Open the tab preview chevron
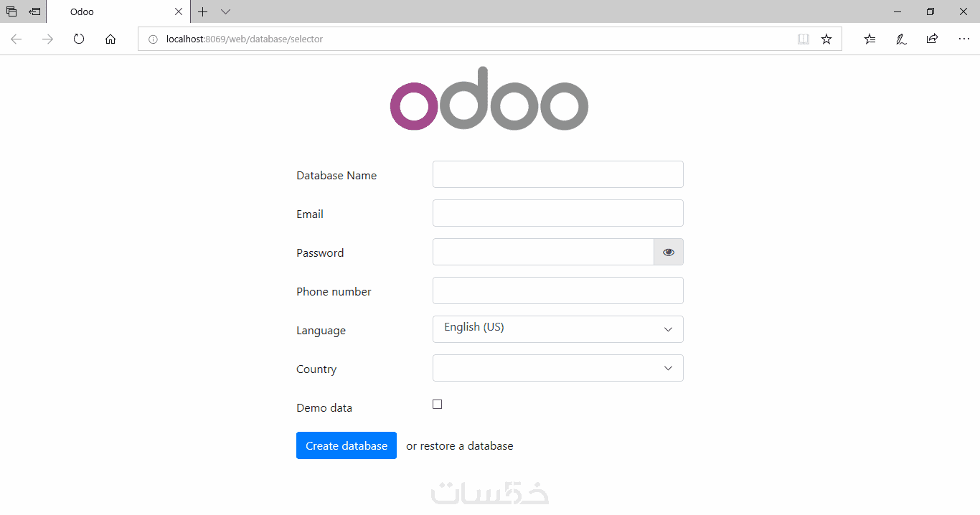Viewport: 980px width, 515px height. pyautogui.click(x=226, y=11)
